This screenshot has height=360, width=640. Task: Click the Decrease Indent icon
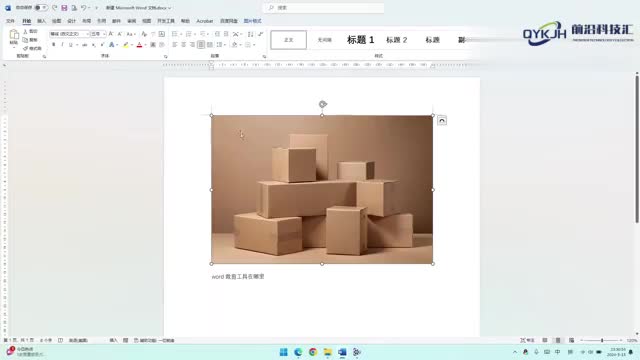217,34
